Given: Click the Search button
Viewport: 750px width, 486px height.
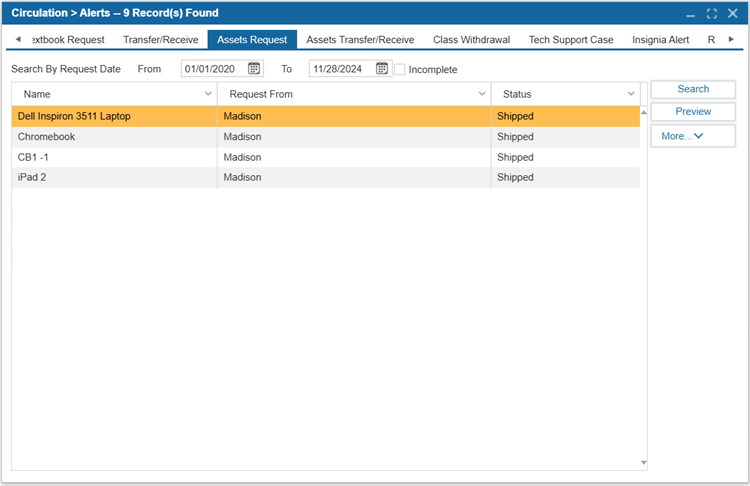Looking at the screenshot, I should [x=693, y=89].
